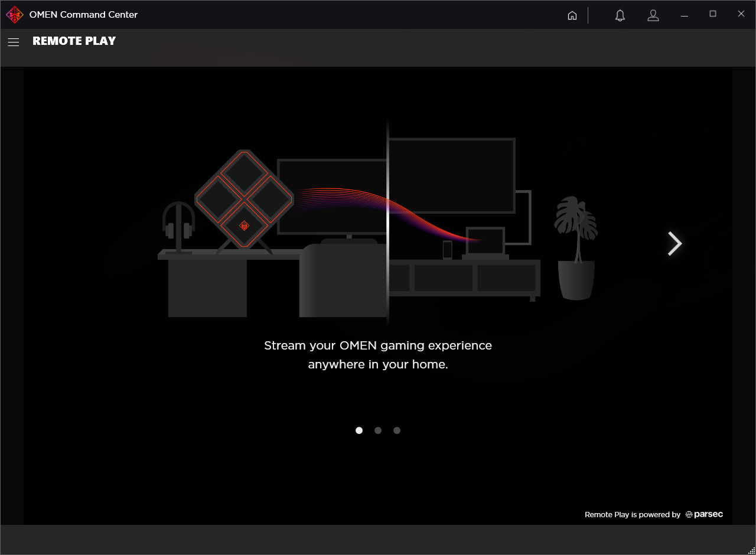Click "Stream your OMEN gaming experience" text
756x555 pixels.
(x=378, y=345)
